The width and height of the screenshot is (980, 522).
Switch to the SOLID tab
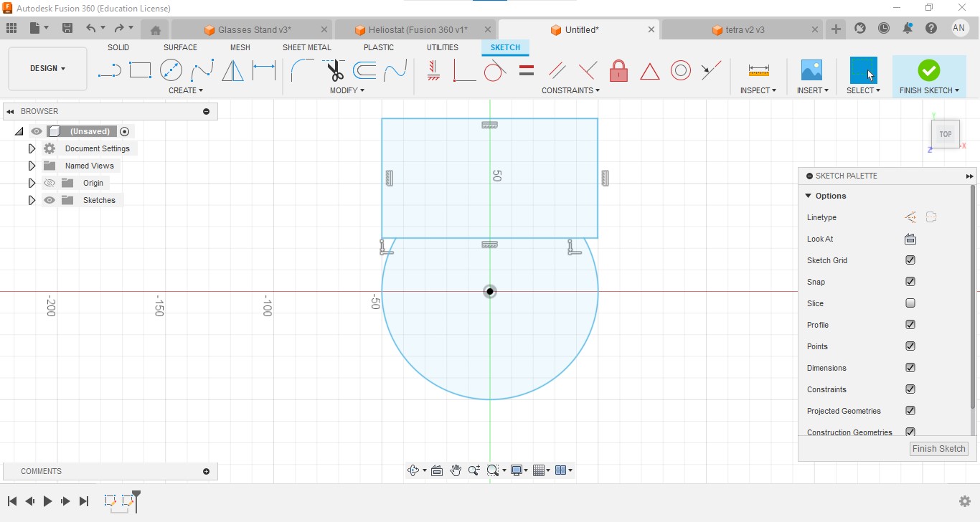point(118,47)
